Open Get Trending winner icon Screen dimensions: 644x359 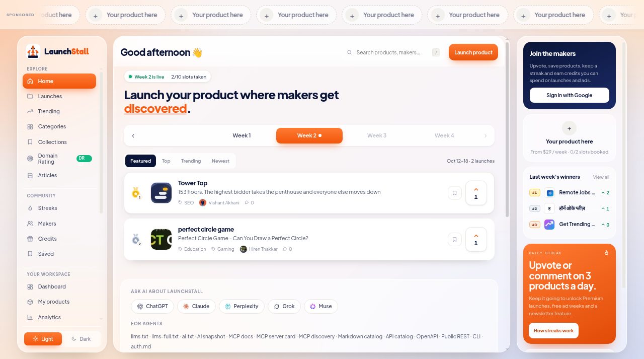(x=549, y=225)
